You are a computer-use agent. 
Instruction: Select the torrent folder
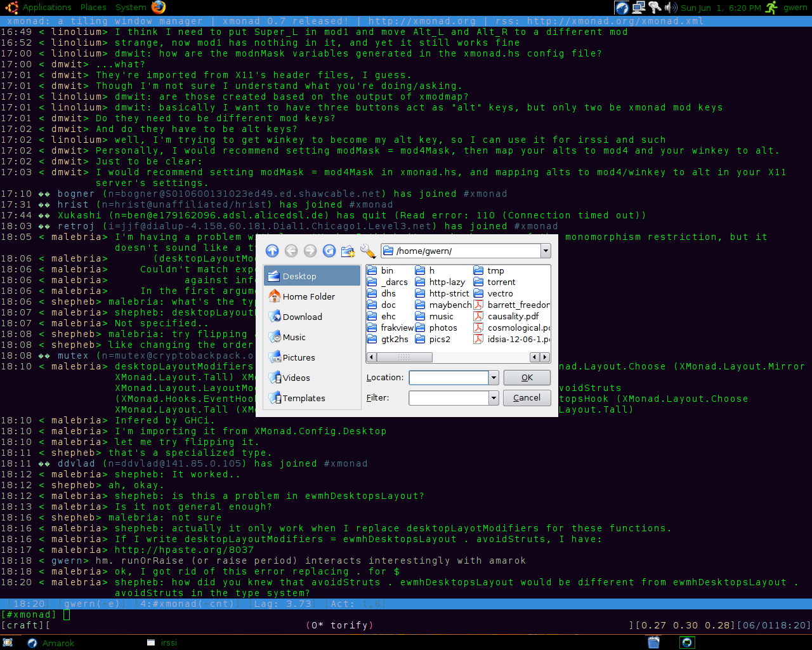[495, 282]
